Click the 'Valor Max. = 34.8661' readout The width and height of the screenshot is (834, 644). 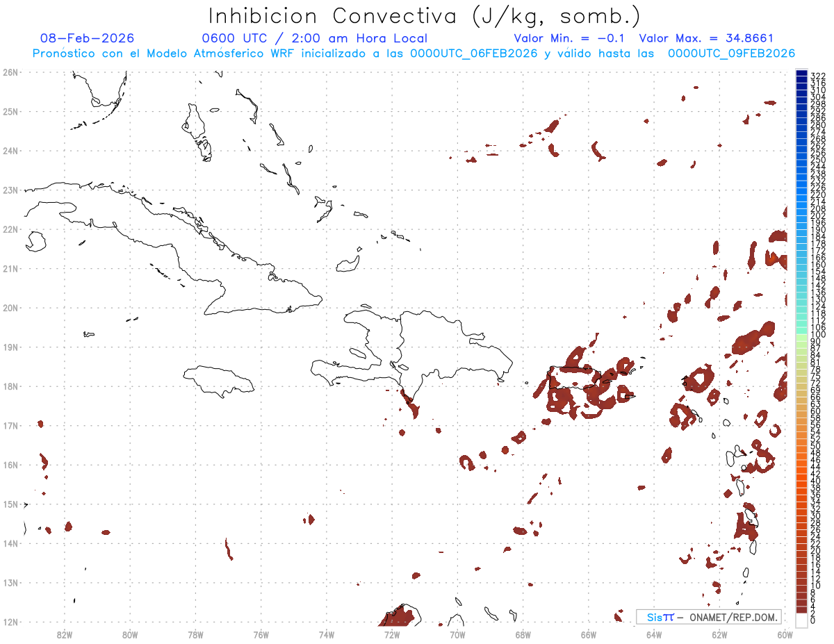click(706, 38)
